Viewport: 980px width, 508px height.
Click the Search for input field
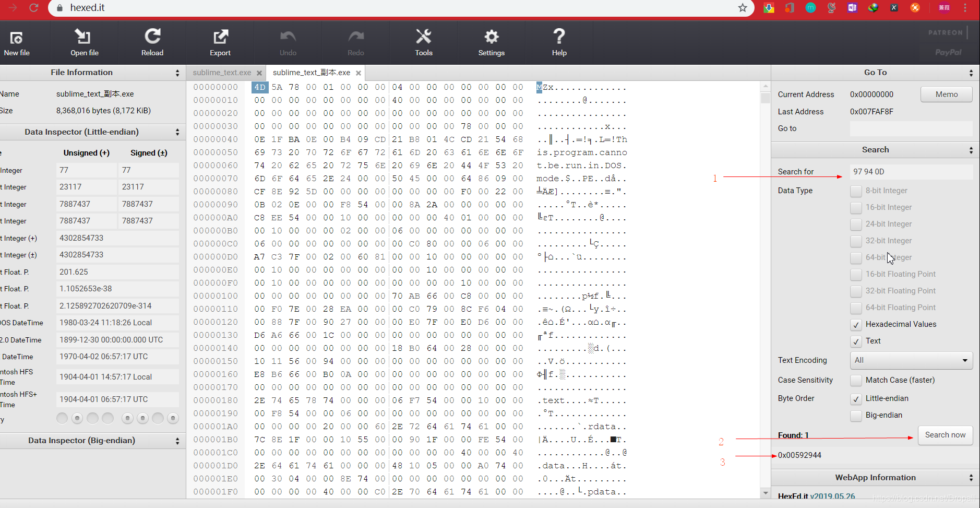coord(911,172)
